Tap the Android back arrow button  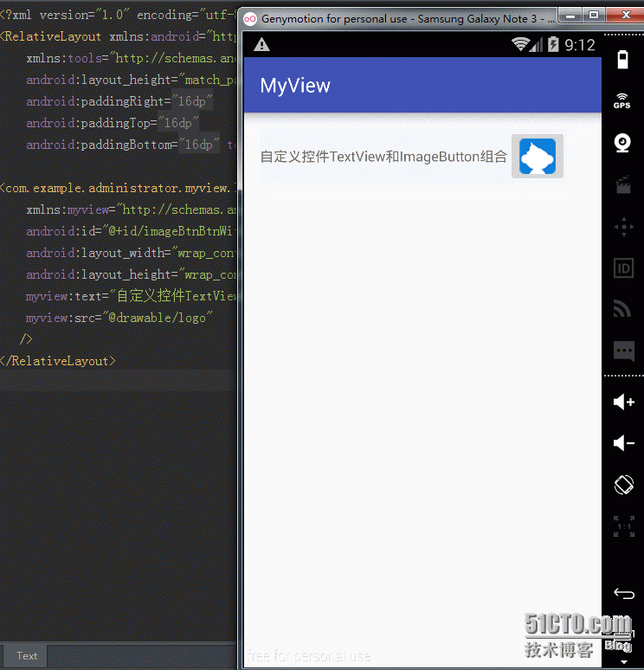coord(624,594)
